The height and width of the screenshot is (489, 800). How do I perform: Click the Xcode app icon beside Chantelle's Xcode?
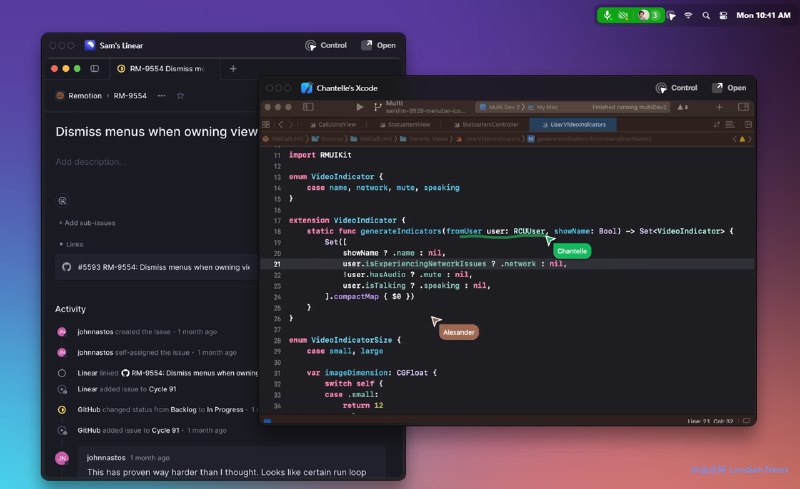click(306, 88)
